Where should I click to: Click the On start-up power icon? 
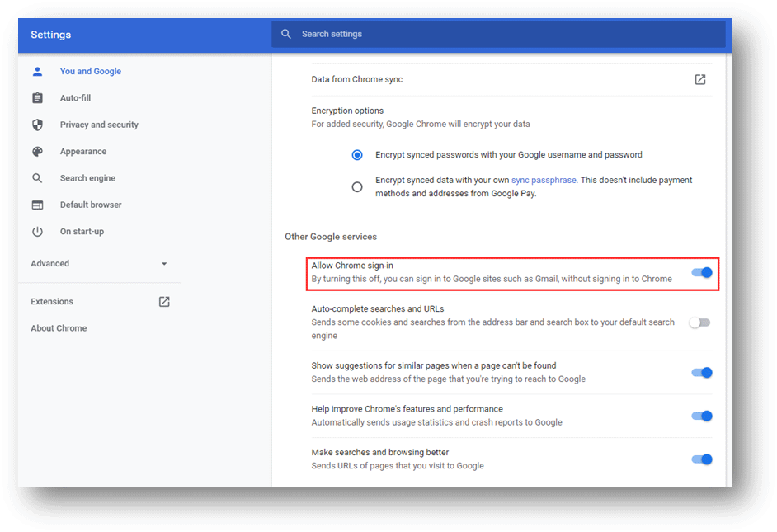coord(37,231)
